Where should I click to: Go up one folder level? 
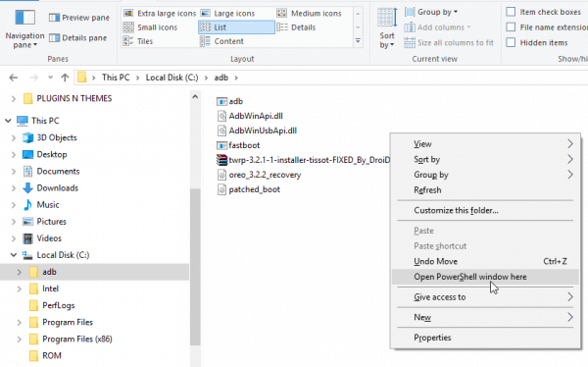(x=65, y=78)
